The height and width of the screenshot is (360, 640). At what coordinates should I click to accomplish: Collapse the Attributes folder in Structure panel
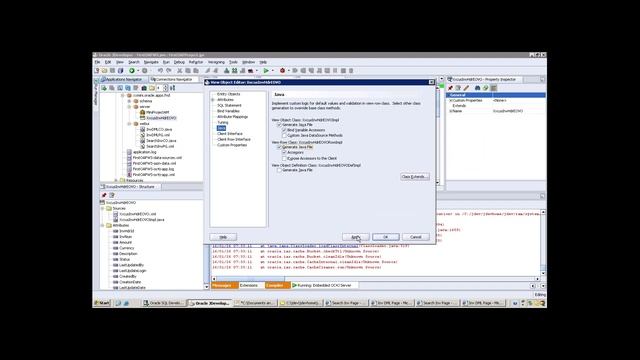(x=102, y=225)
